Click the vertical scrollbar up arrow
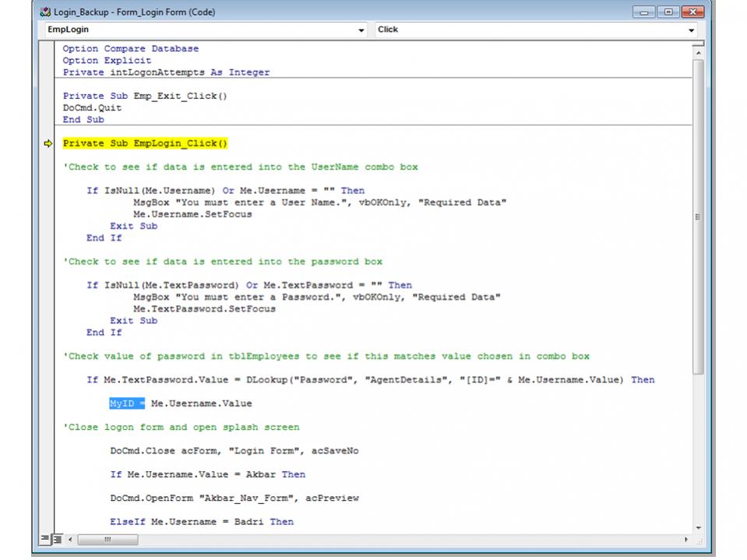Screen dimensions: 747x560 [x=699, y=53]
